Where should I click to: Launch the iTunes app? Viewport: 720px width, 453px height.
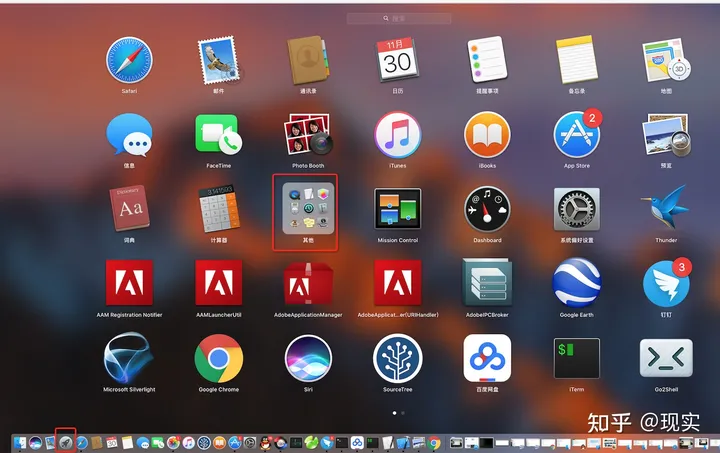pos(397,134)
